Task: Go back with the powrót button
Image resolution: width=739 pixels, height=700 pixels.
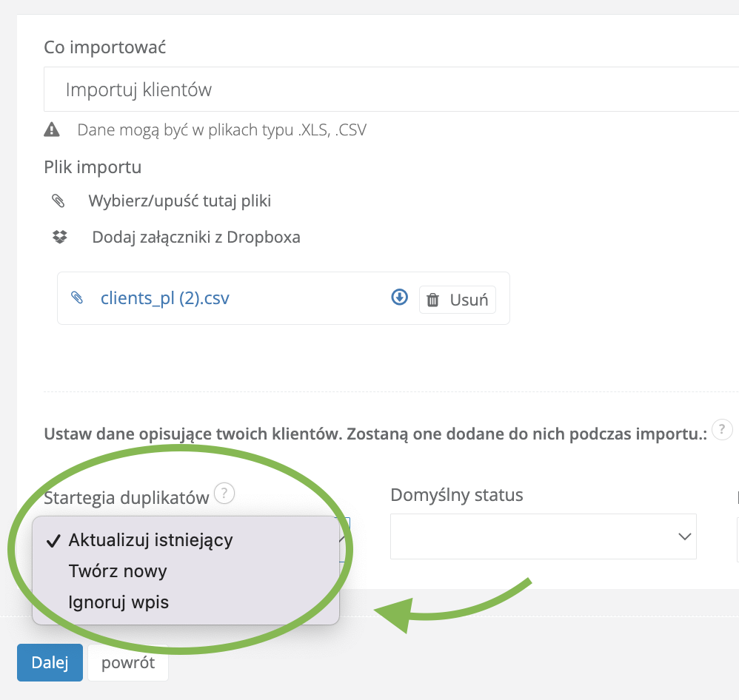Action: coord(128,663)
